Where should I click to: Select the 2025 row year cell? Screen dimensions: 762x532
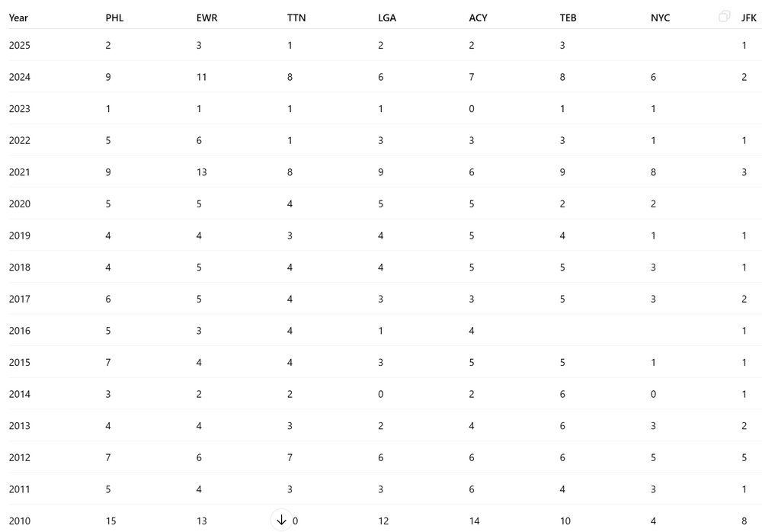(x=20, y=45)
